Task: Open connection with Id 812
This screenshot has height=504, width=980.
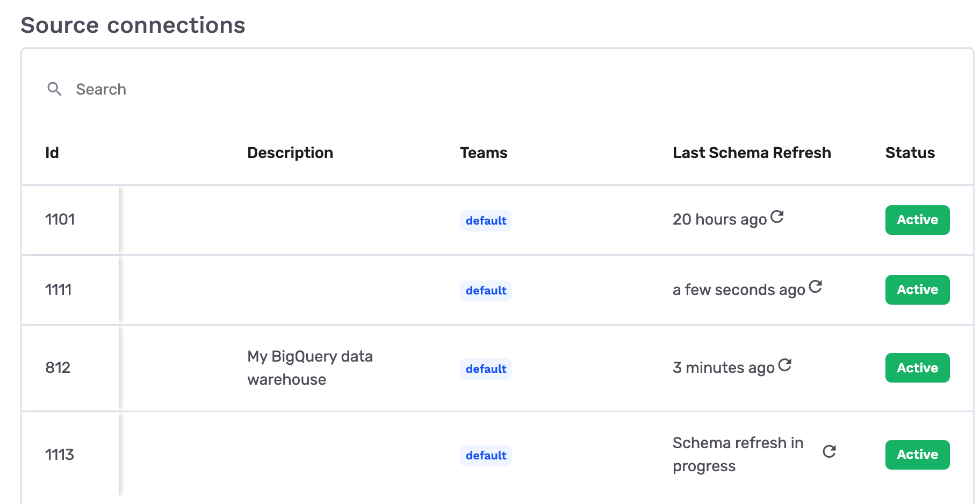Action: point(58,368)
